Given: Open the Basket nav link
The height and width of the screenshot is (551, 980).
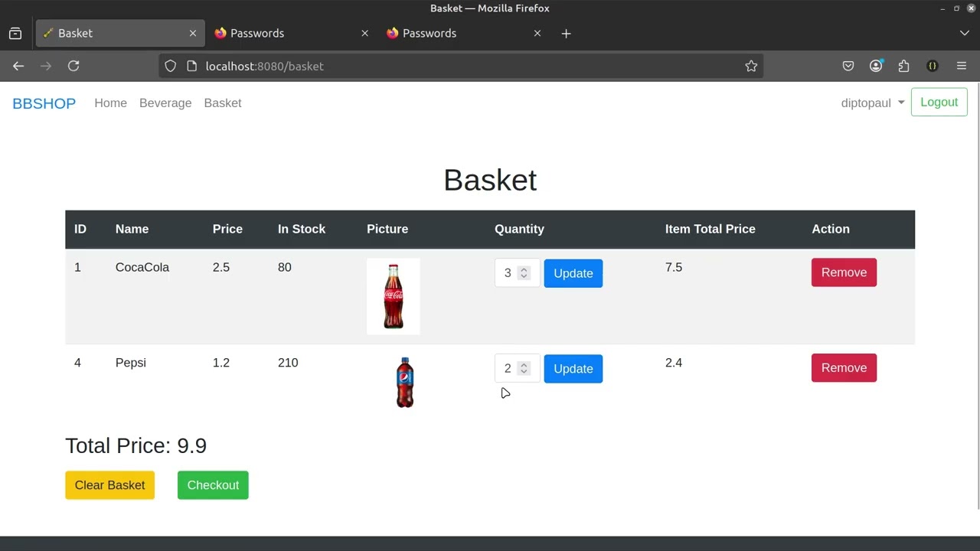Looking at the screenshot, I should coord(223,103).
